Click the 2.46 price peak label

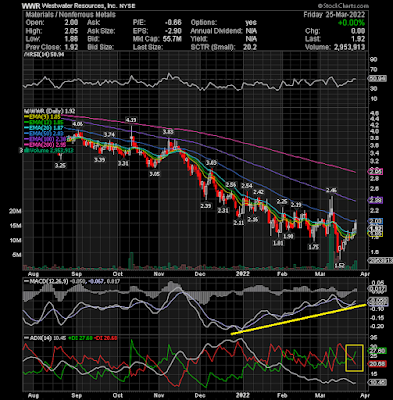click(331, 190)
